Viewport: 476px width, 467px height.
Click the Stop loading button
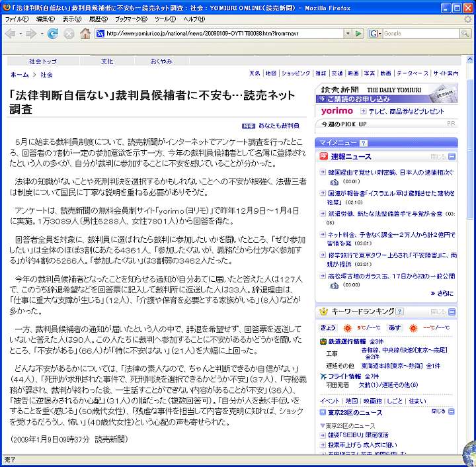(69, 33)
